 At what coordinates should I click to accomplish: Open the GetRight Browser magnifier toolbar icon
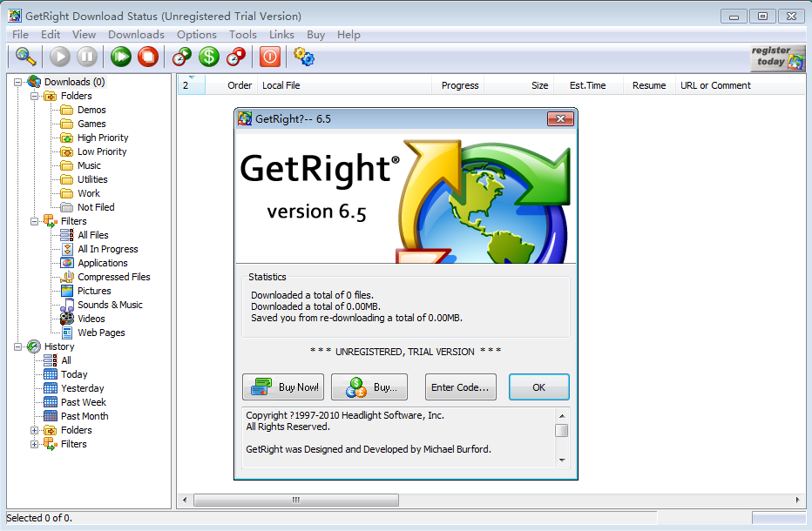25,57
